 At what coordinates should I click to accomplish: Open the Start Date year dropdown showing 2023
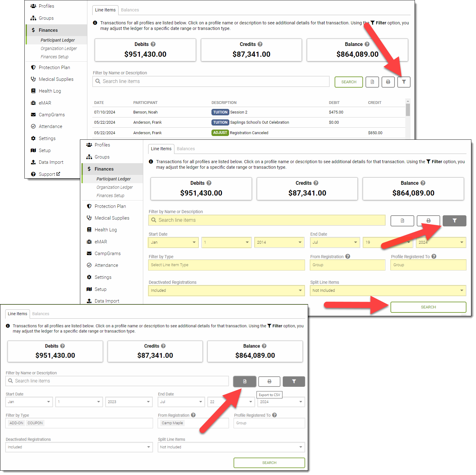[128, 402]
